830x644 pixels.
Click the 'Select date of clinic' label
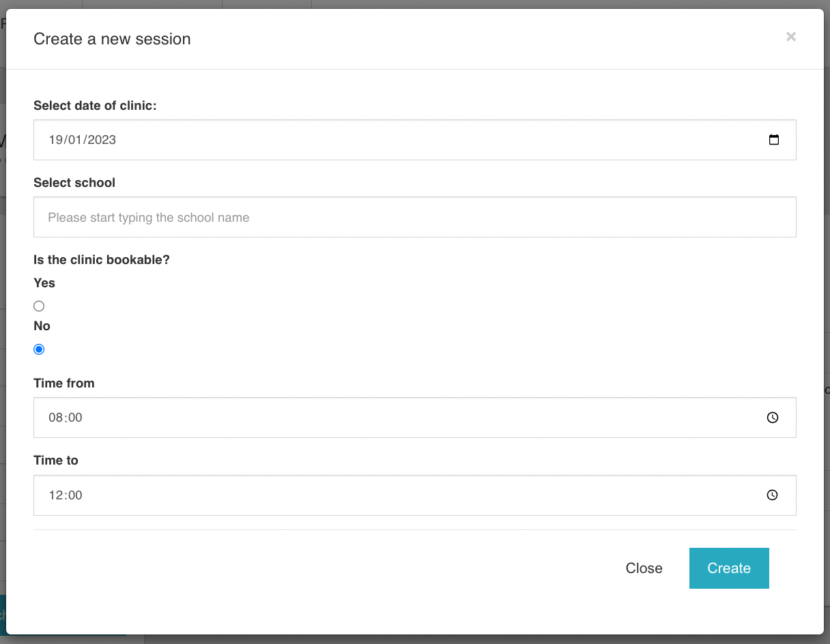coord(95,106)
